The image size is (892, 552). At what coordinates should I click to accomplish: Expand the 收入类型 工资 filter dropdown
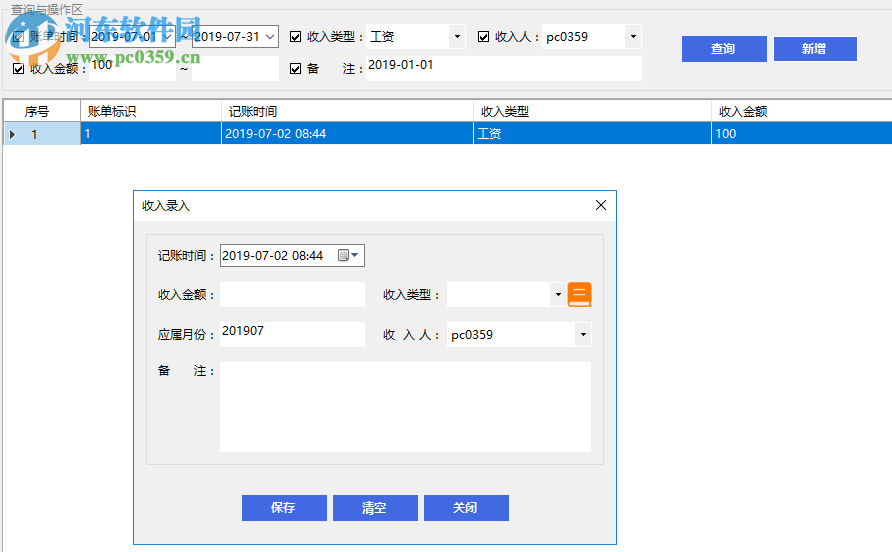tap(457, 37)
